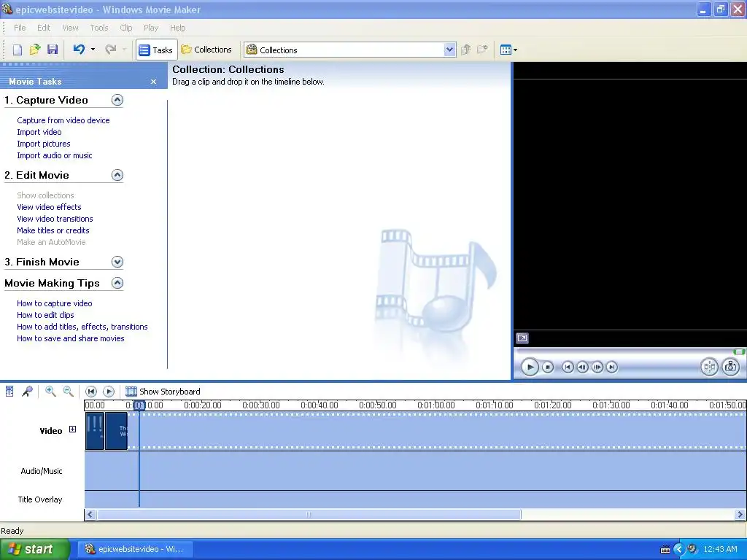
Task: Click the narrate timeline microphone icon
Action: coord(27,392)
